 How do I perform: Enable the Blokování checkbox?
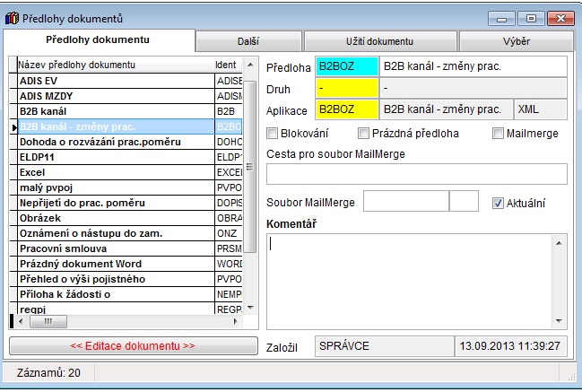tap(273, 134)
